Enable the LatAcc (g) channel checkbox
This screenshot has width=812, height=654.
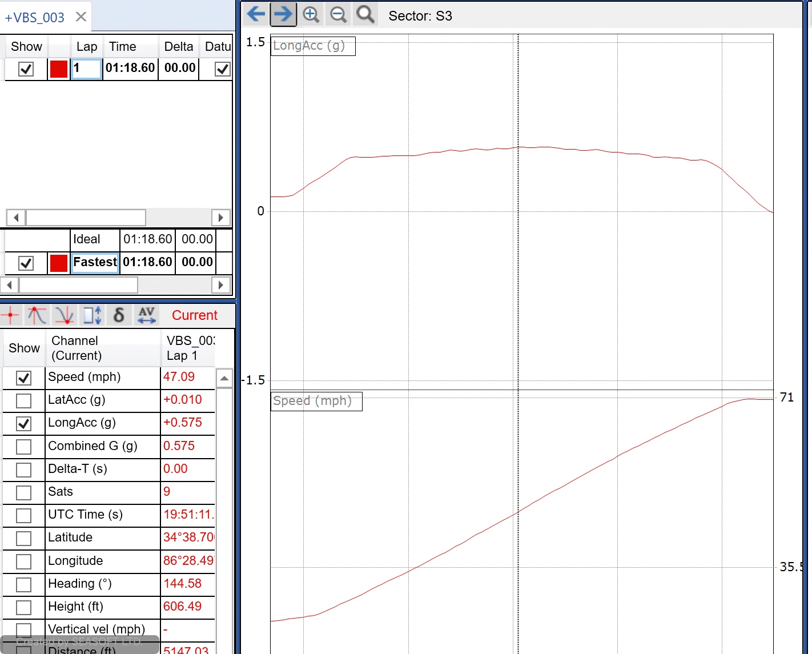pos(23,400)
